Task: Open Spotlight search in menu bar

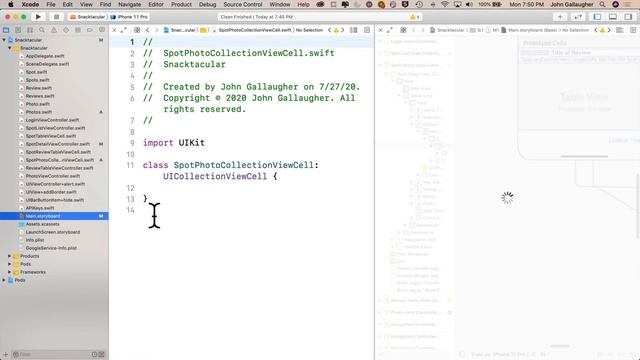Action: 602,4
